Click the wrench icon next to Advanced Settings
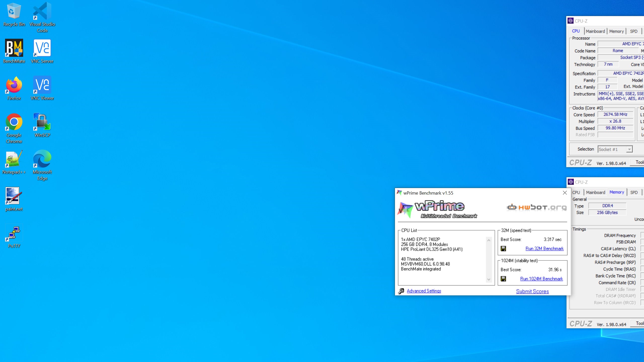644x362 pixels. (x=401, y=291)
